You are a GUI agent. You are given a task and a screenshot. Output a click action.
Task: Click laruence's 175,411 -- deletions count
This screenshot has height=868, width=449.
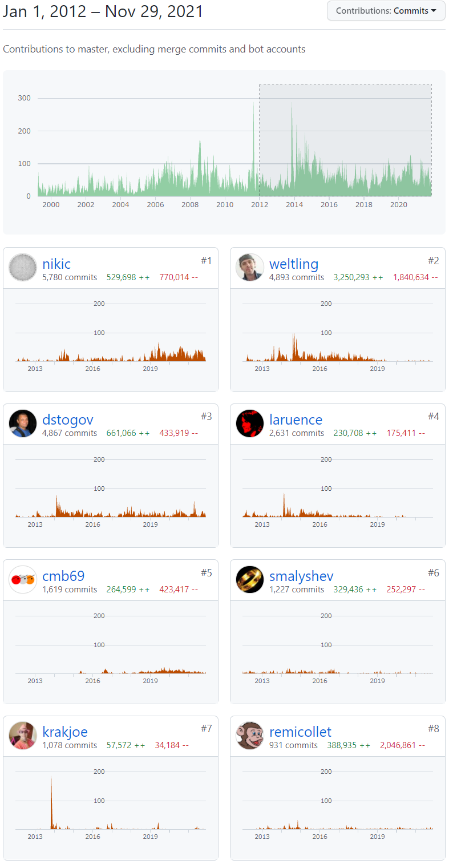point(406,433)
